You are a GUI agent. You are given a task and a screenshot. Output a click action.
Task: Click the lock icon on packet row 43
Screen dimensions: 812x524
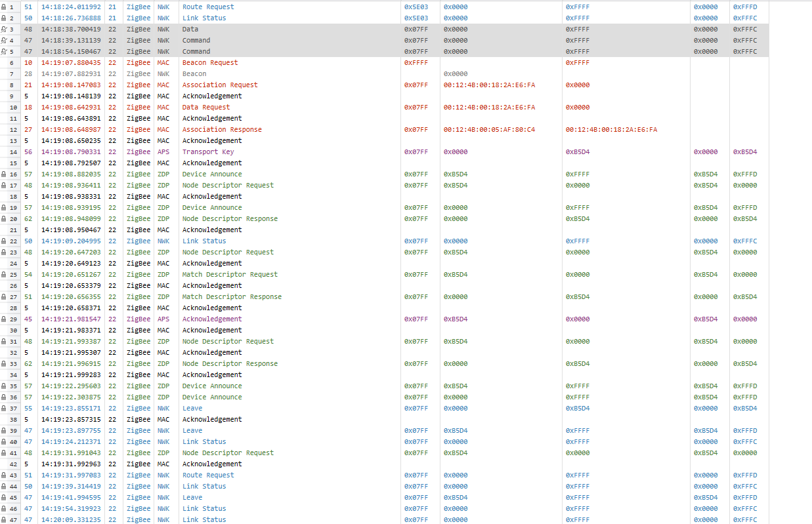4,475
